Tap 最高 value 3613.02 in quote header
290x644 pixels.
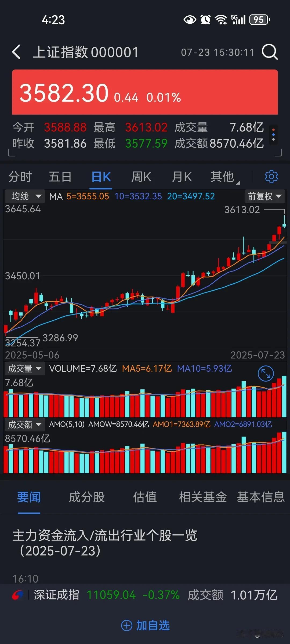click(146, 127)
